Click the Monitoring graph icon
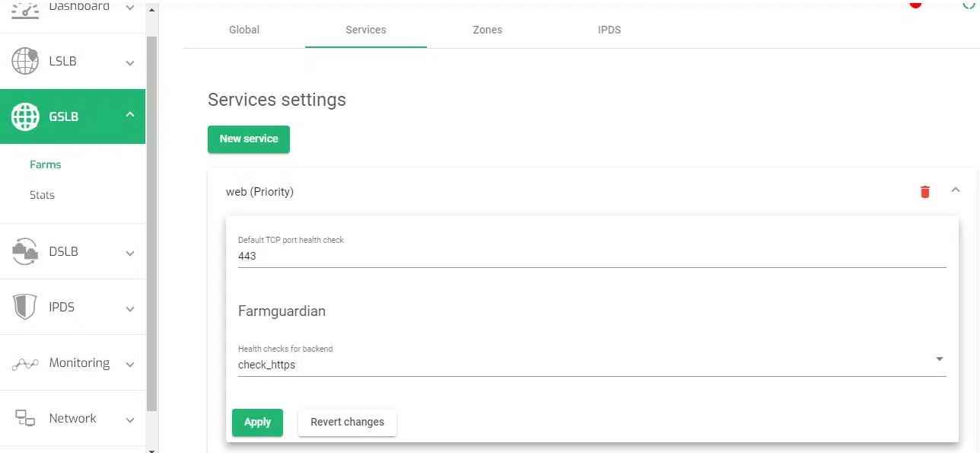The image size is (980, 453). 25,363
